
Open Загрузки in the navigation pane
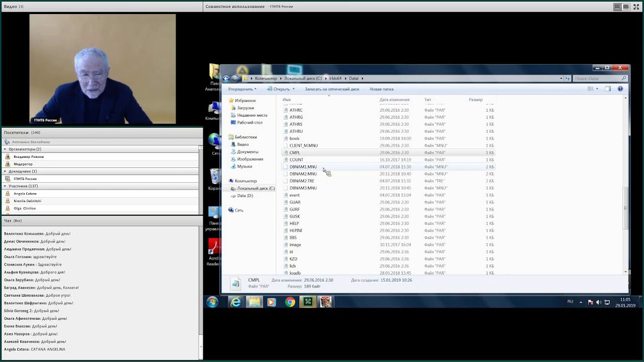pos(246,108)
